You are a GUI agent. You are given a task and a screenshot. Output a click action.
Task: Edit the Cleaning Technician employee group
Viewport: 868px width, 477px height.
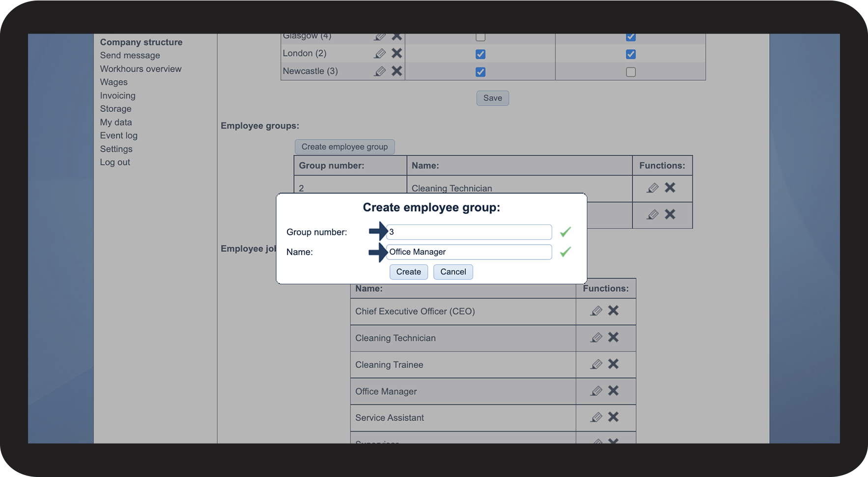point(652,188)
